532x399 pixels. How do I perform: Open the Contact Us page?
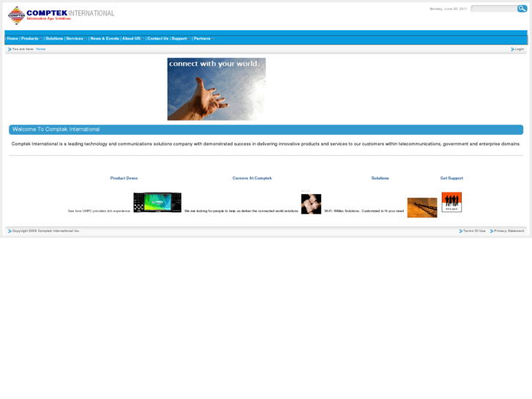[158, 39]
